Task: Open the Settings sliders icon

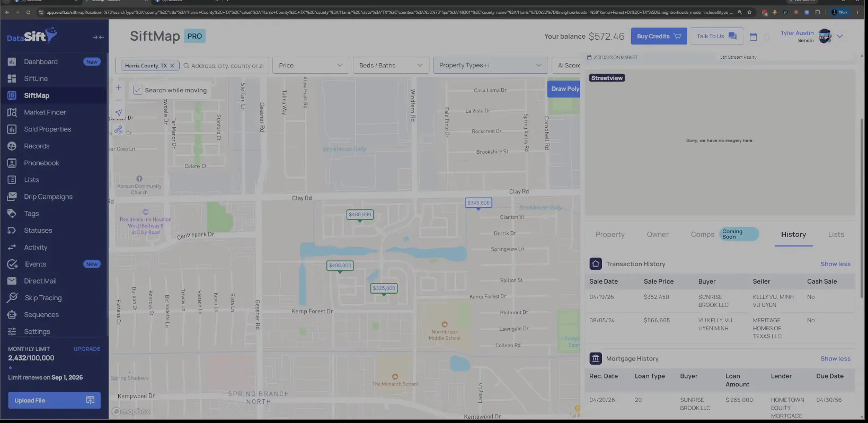Action: click(x=12, y=332)
